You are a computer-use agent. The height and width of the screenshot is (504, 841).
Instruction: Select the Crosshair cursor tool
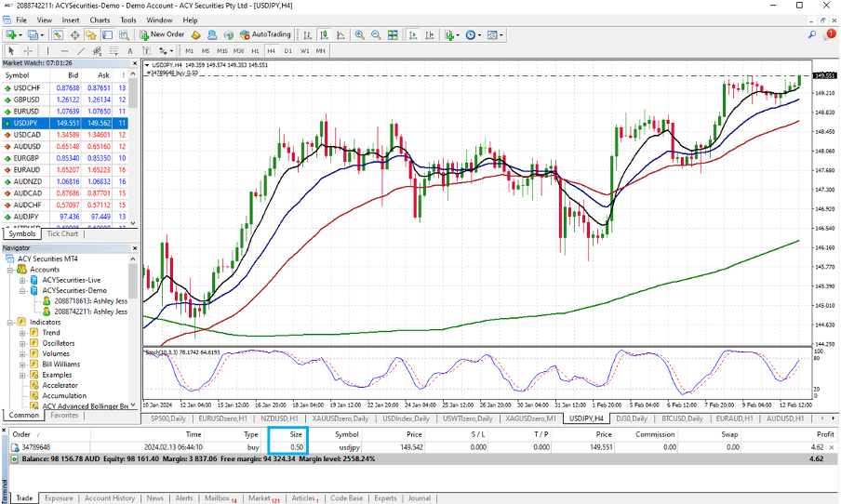(x=29, y=50)
